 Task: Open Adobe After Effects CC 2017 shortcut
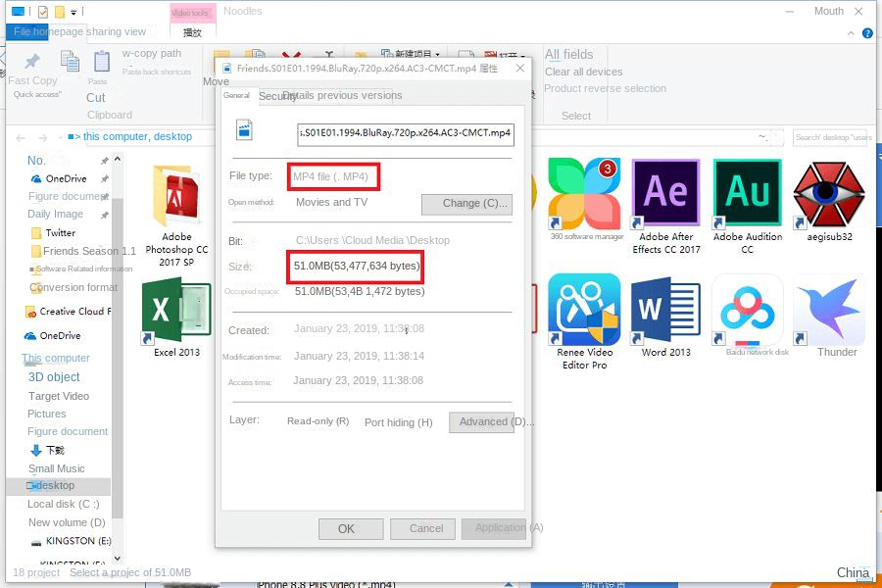tap(666, 207)
